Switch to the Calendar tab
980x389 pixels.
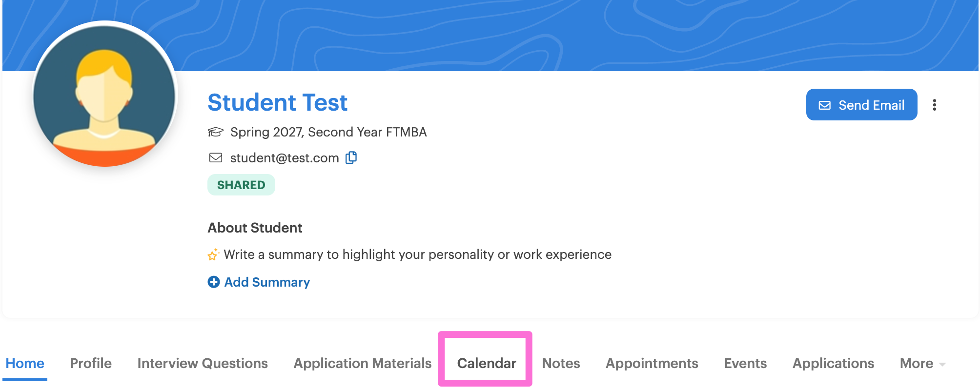point(487,363)
